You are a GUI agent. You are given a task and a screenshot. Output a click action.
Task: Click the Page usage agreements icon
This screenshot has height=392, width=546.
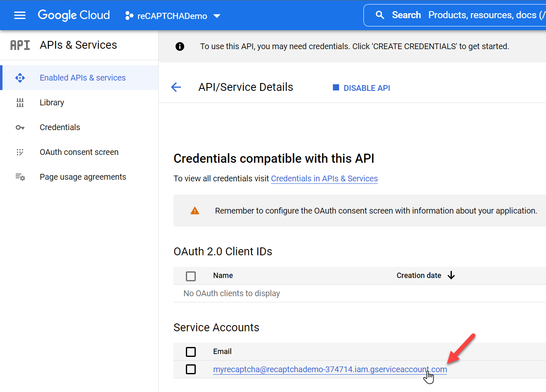coord(20,177)
